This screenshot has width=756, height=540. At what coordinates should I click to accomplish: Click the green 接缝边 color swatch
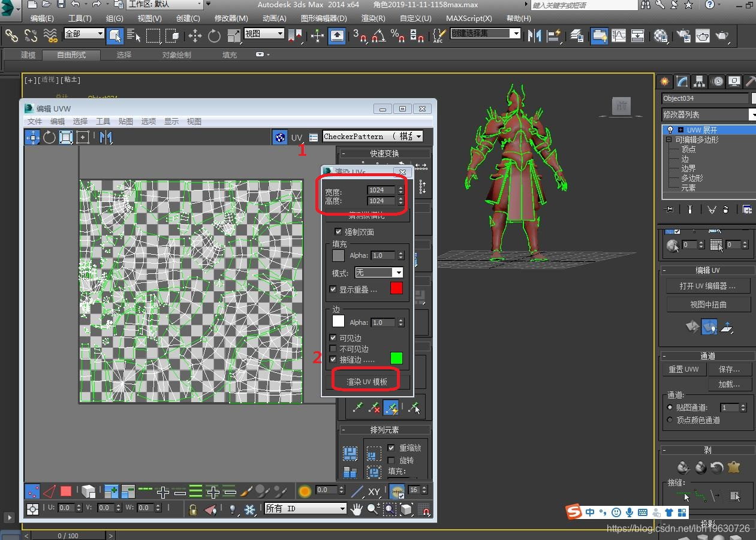pyautogui.click(x=396, y=358)
